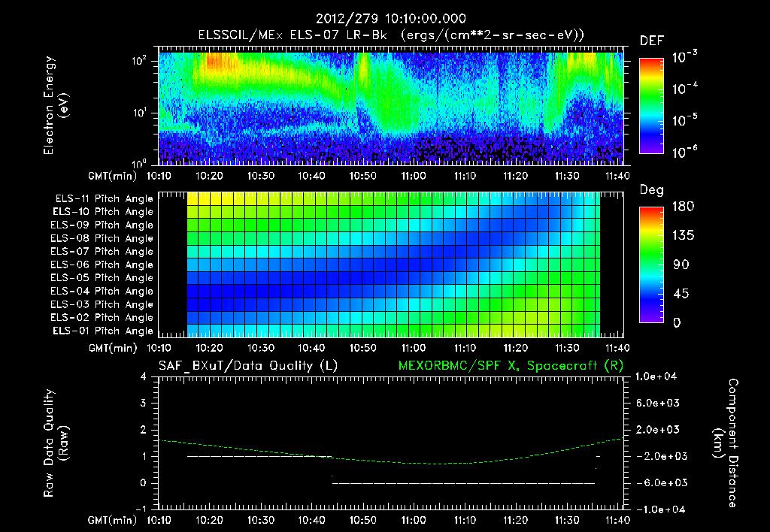Select the 'ELS-02 Pitch Angle' row label
770x532 pixels.
[x=102, y=318]
